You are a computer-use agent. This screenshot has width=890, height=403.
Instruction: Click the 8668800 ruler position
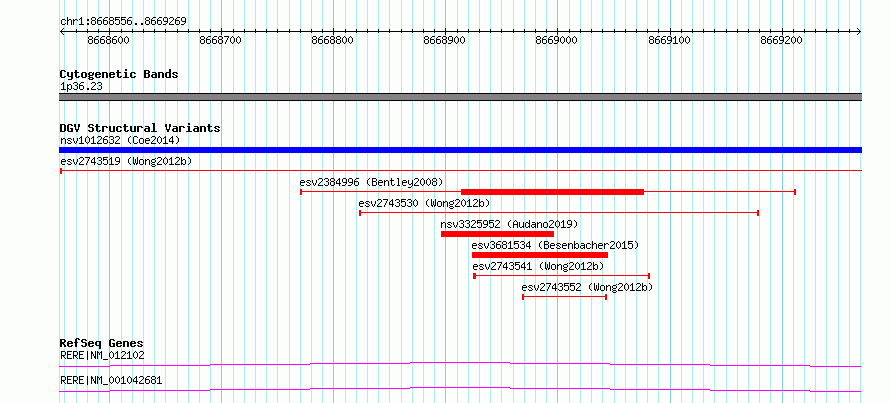pos(333,40)
